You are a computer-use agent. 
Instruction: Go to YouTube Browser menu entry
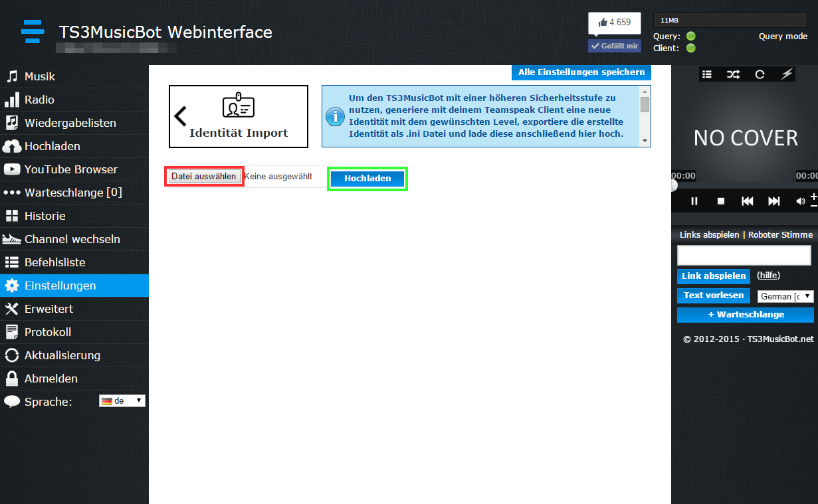click(74, 169)
